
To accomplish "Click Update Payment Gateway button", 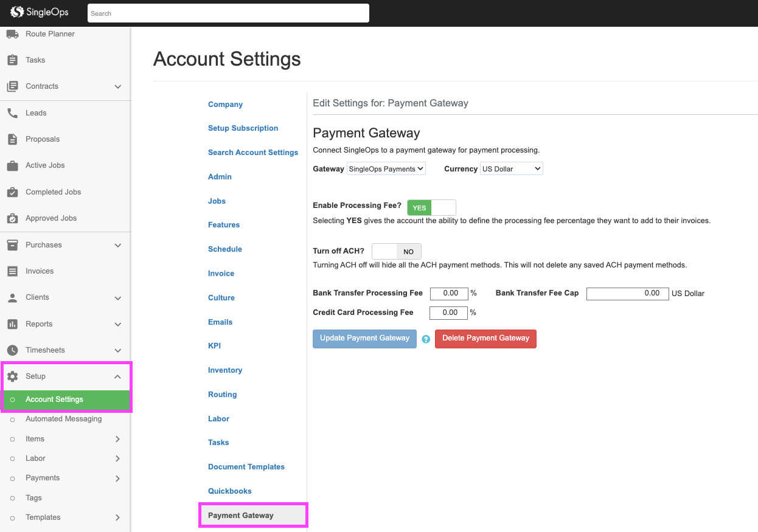I will pos(364,339).
